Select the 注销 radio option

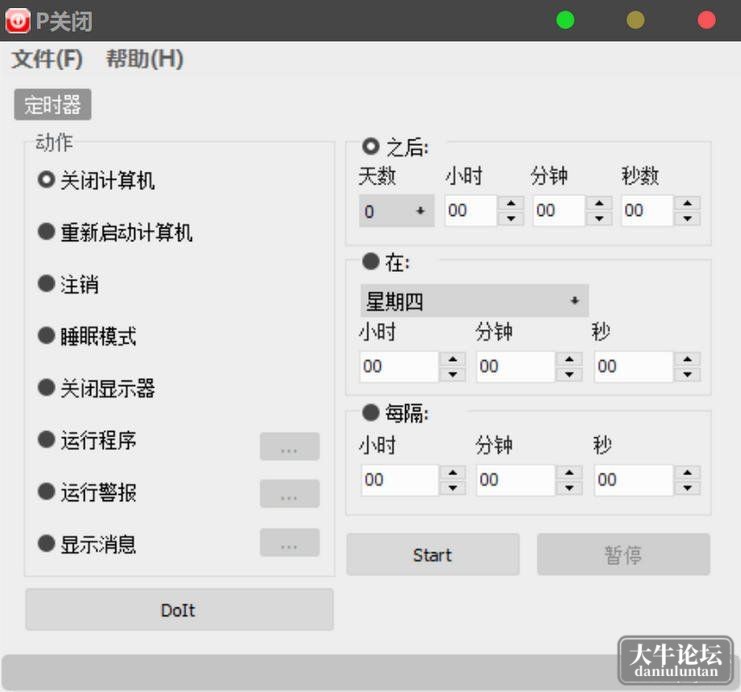68,284
